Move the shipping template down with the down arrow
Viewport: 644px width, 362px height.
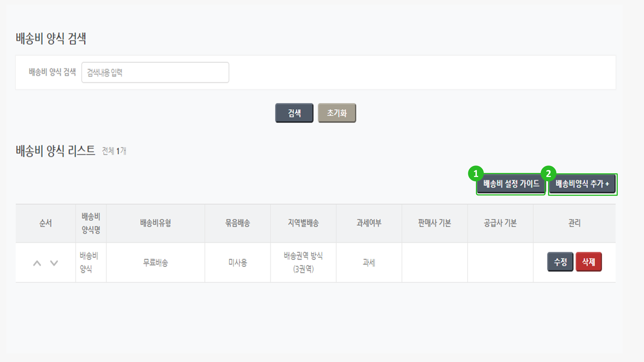click(54, 263)
